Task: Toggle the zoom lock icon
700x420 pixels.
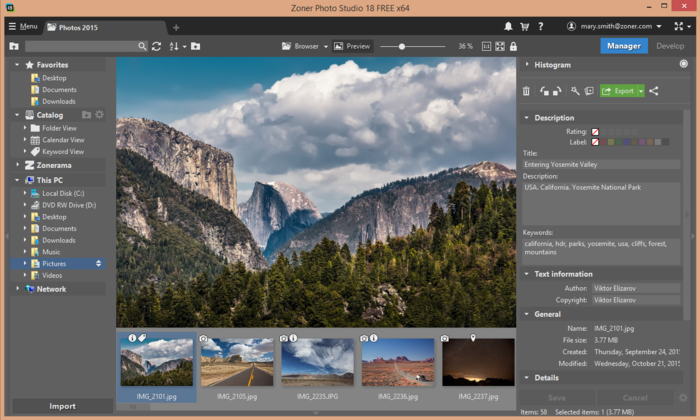Action: pos(513,46)
